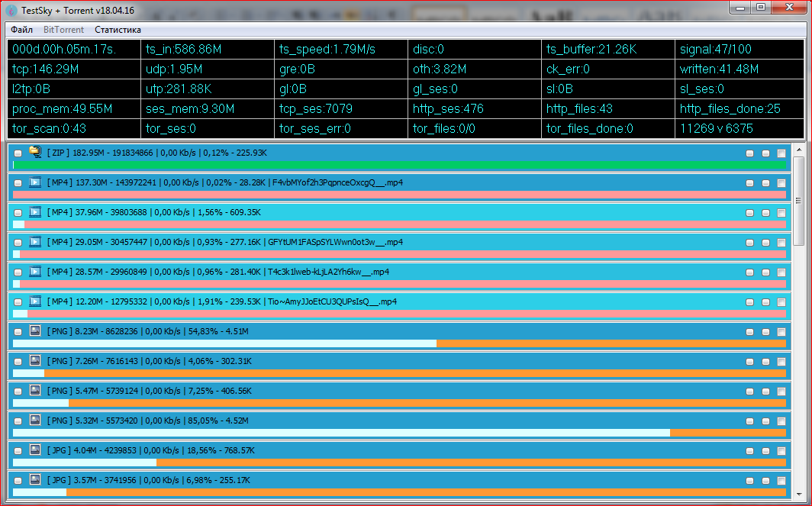Click the image icon of the 8.23M PNG row

click(34, 331)
